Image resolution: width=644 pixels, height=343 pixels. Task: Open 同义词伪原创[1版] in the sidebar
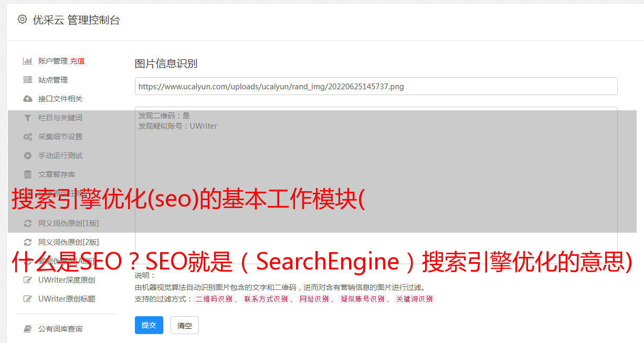click(x=68, y=223)
